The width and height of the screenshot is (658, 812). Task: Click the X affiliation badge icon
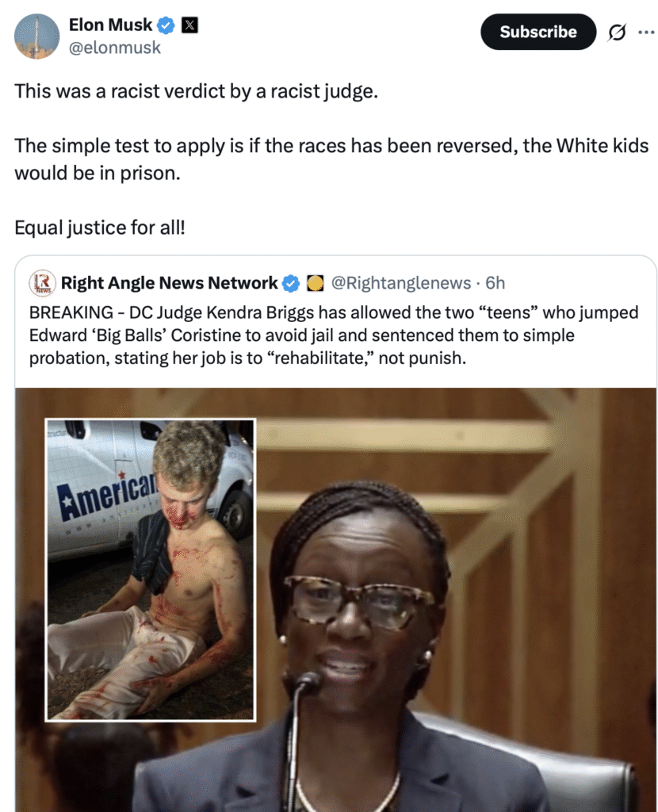(x=190, y=25)
